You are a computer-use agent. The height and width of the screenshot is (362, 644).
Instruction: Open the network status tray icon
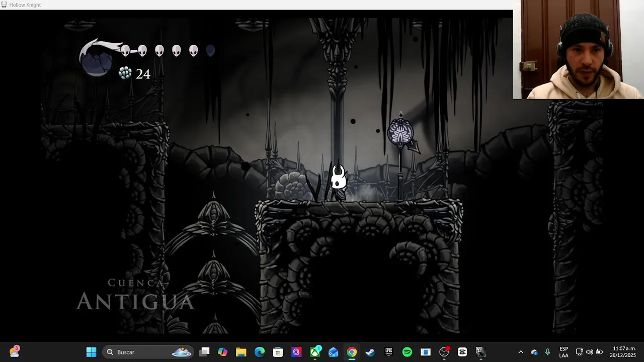tap(579, 352)
